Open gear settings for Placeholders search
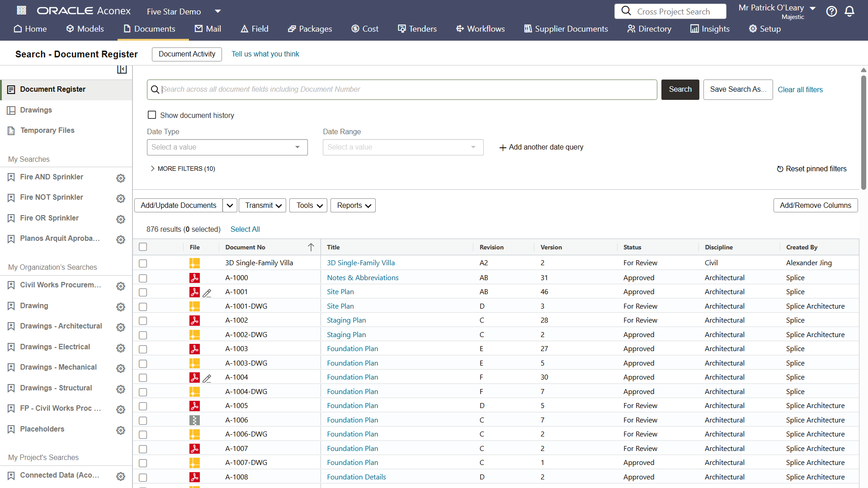This screenshot has height=488, width=868. point(121,430)
